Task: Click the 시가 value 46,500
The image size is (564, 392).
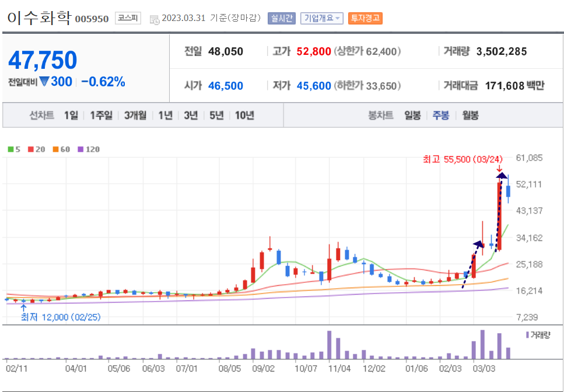Action: [x=226, y=86]
